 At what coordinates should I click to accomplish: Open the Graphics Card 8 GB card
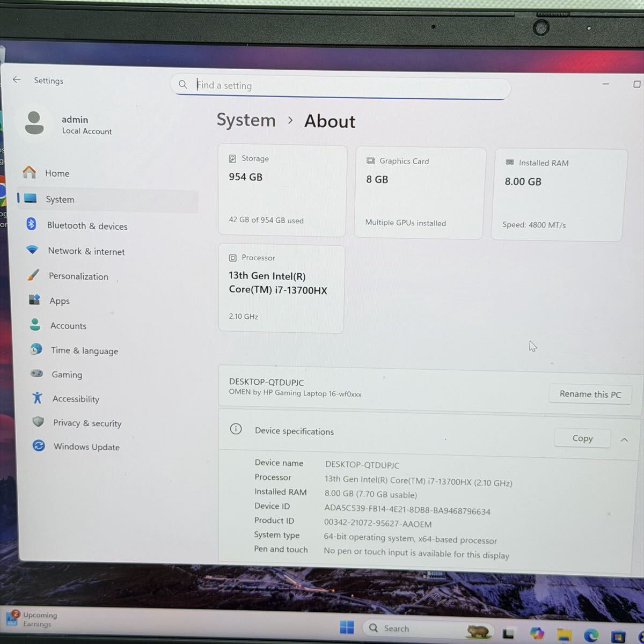click(x=420, y=193)
